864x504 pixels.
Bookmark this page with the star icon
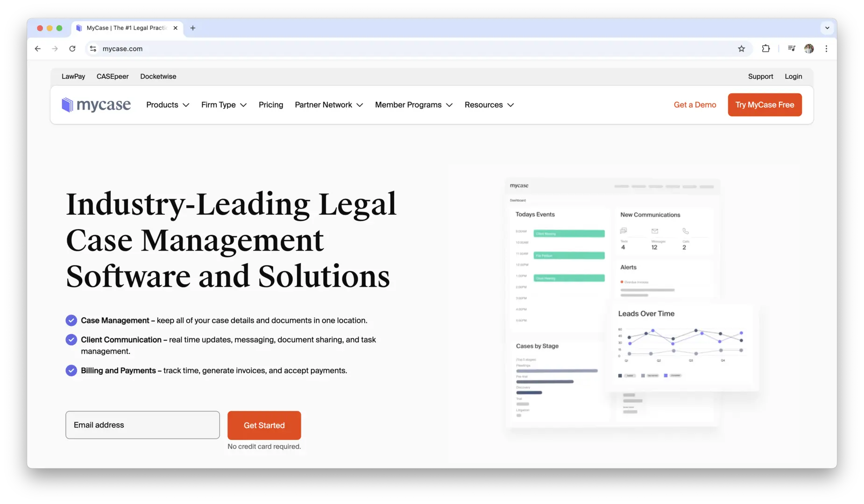[x=741, y=49]
